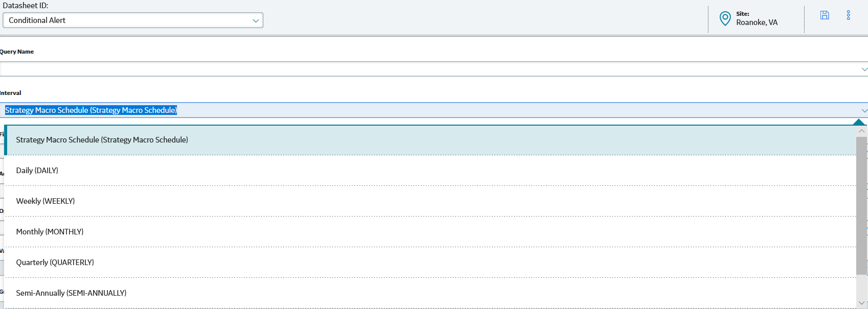Choose the Daily (DAILY) interval
The height and width of the screenshot is (309, 868).
pyautogui.click(x=37, y=171)
